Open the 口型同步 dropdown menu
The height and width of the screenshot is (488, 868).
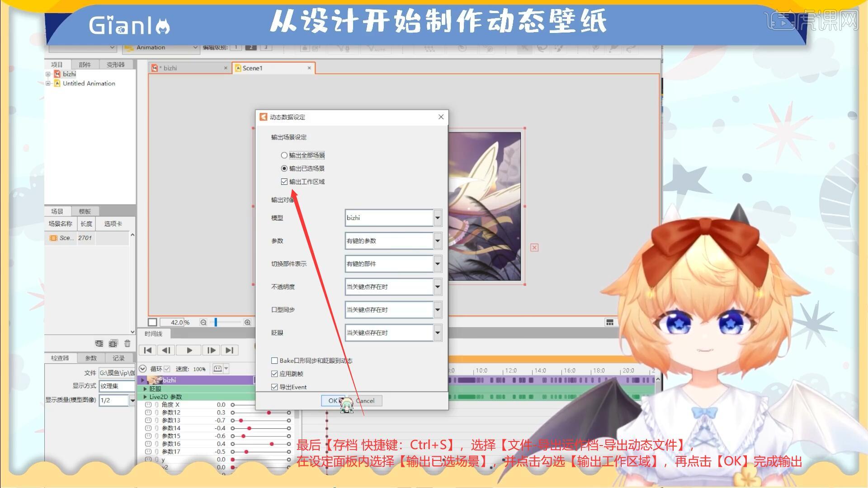click(437, 310)
